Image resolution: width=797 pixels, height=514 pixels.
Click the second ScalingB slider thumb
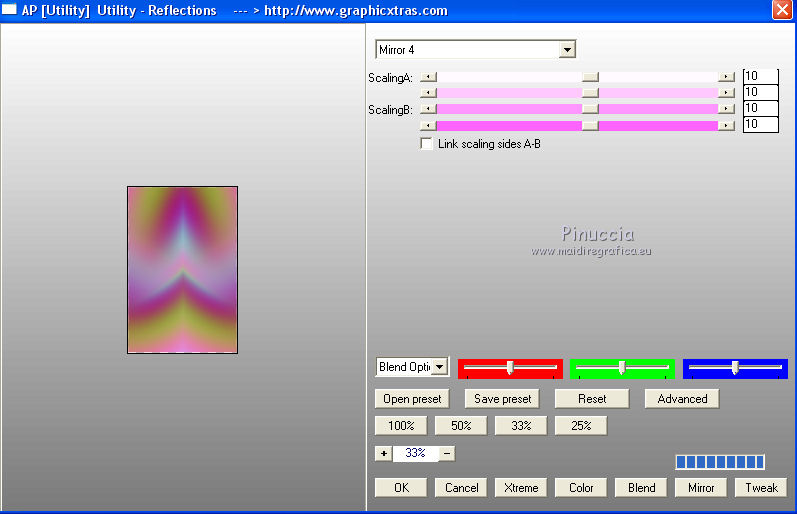[590, 125]
